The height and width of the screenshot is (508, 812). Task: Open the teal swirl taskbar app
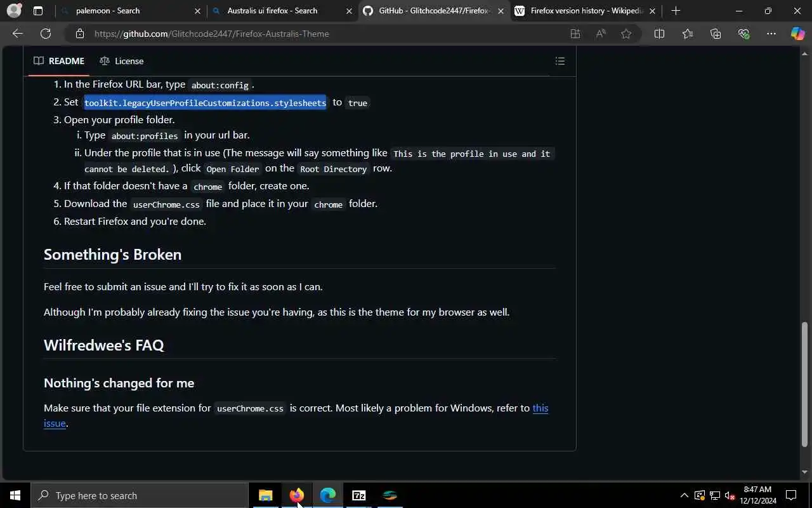click(390, 495)
